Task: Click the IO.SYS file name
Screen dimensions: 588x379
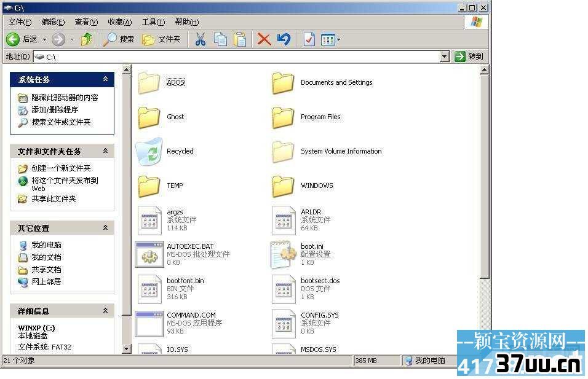Action: pyautogui.click(x=177, y=350)
